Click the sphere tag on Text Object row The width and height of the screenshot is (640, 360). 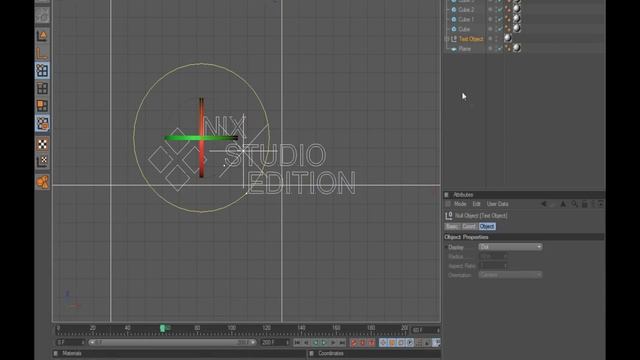(508, 38)
